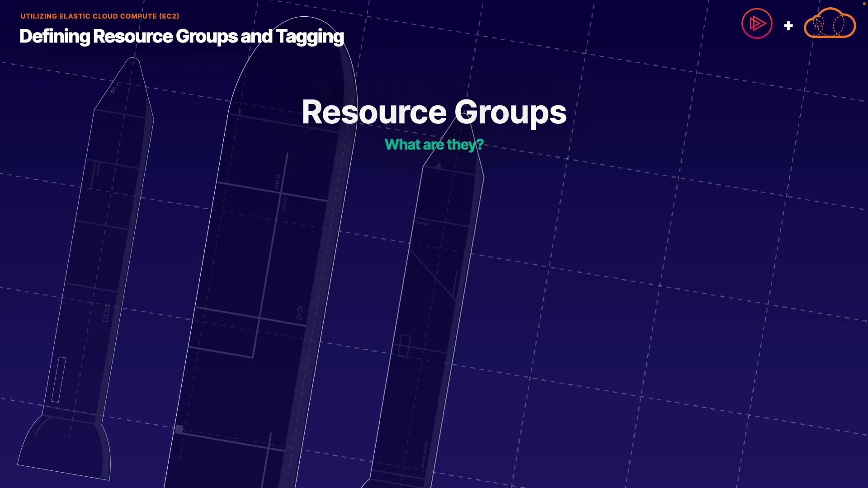The height and width of the screenshot is (488, 868).
Task: Click the small square hatch on right rocket
Action: (404, 346)
